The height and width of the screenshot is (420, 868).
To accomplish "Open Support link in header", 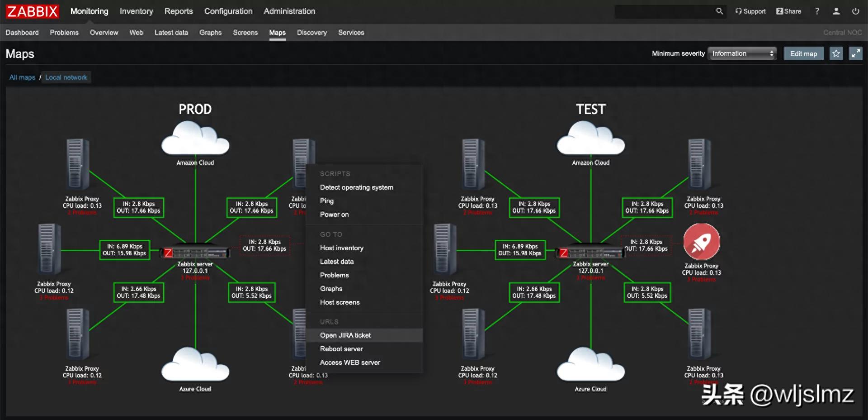I will (x=750, y=11).
